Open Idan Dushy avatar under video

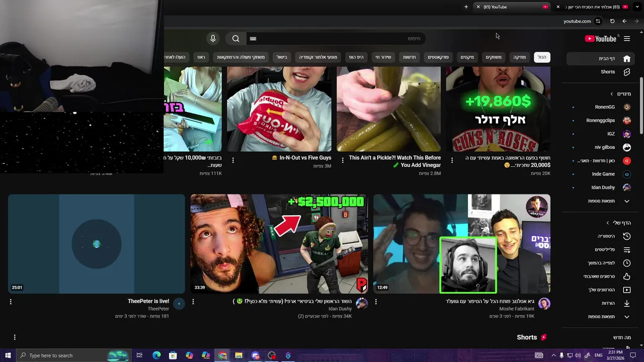[x=362, y=304]
